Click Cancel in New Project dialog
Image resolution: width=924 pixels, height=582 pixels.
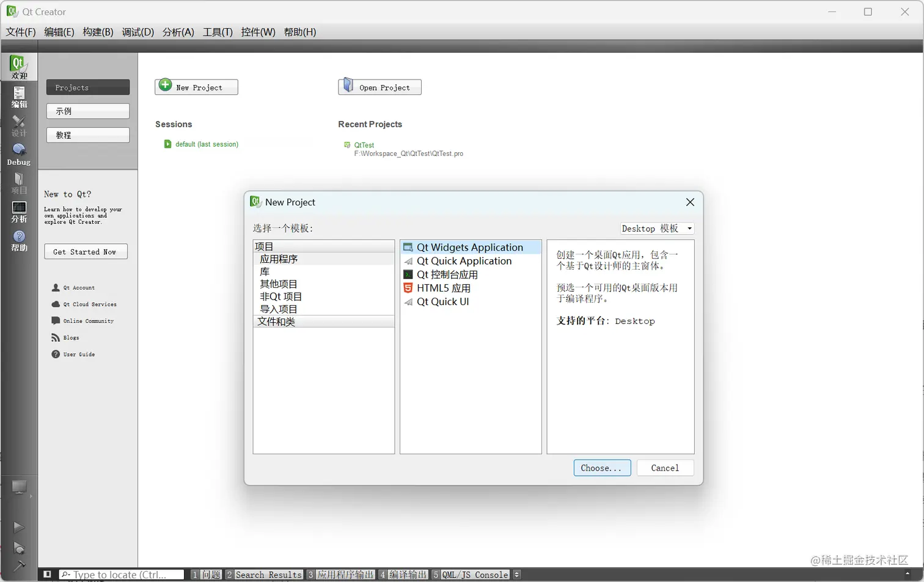tap(665, 468)
